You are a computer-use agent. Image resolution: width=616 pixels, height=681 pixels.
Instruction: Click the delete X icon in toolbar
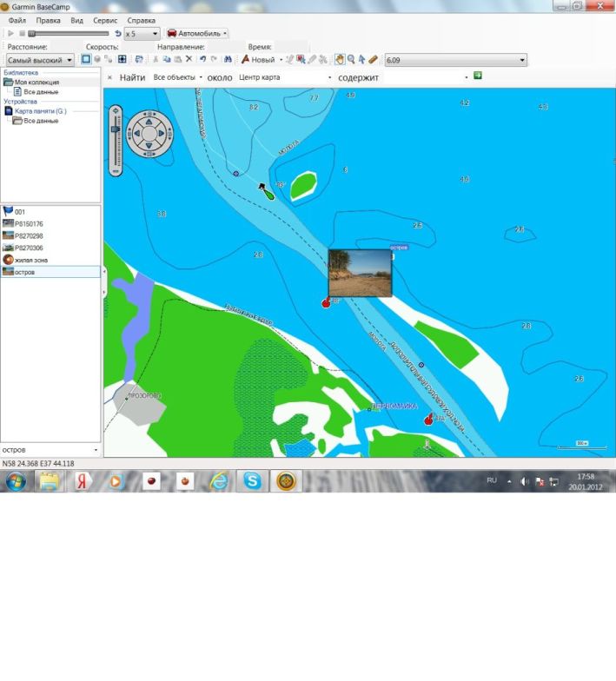pos(189,60)
